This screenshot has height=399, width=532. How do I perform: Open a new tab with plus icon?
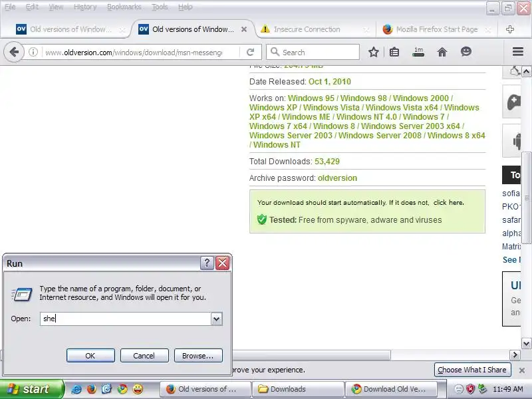click(509, 29)
